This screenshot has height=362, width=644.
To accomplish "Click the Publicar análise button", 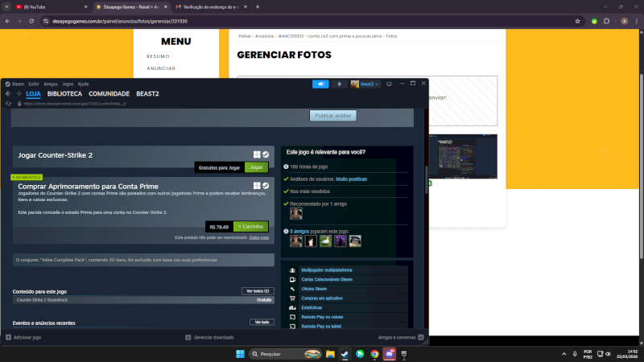I will [x=332, y=116].
